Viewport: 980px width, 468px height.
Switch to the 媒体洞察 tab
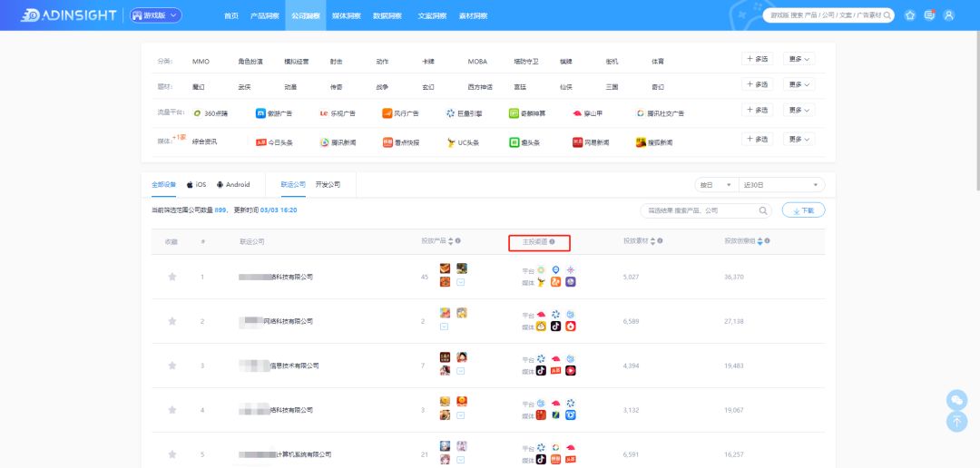click(347, 15)
